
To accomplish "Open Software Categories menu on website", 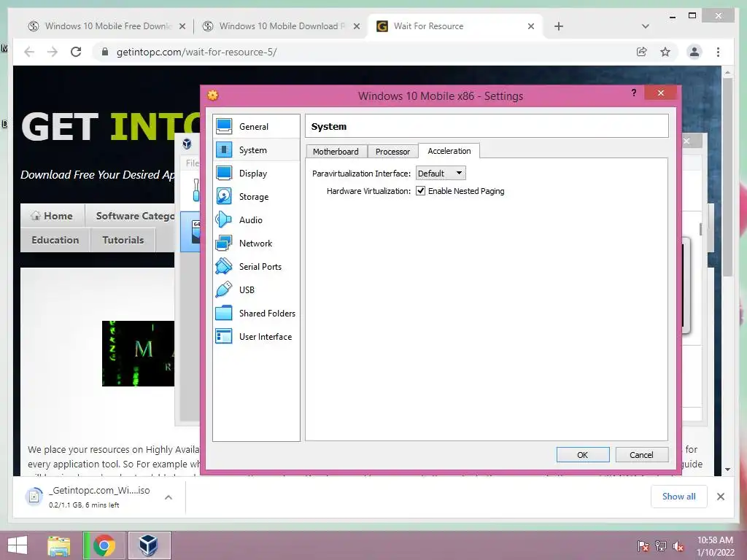I will coord(135,216).
